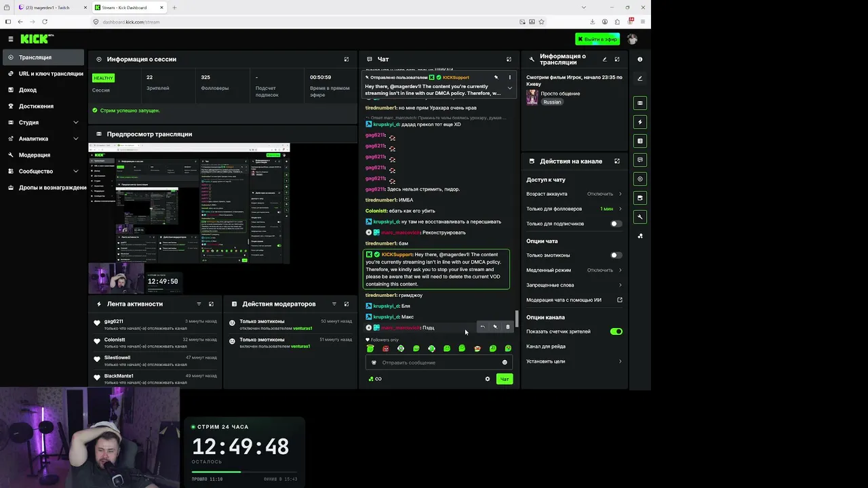The height and width of the screenshot is (488, 868).
Task: Expand the pinned KICKSupport message
Action: click(510, 88)
